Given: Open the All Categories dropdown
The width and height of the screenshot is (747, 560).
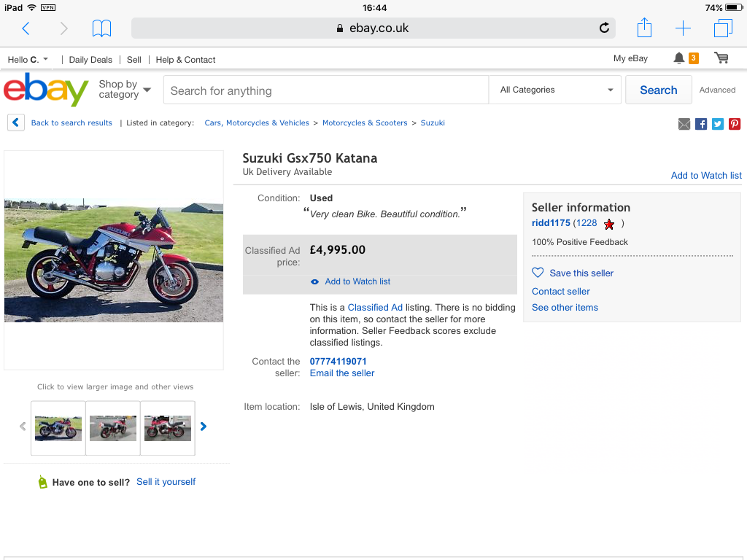Looking at the screenshot, I should click(556, 90).
